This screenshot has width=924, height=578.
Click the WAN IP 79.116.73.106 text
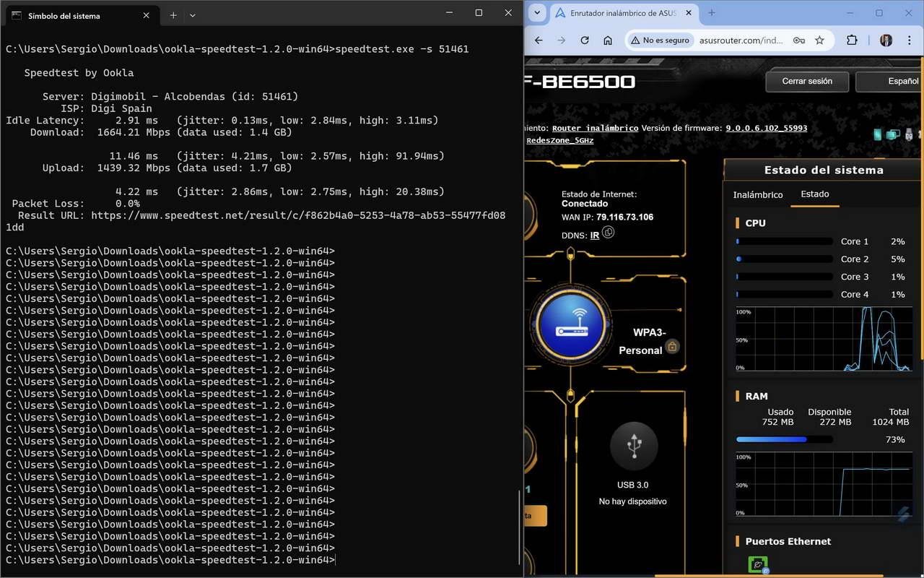(625, 217)
